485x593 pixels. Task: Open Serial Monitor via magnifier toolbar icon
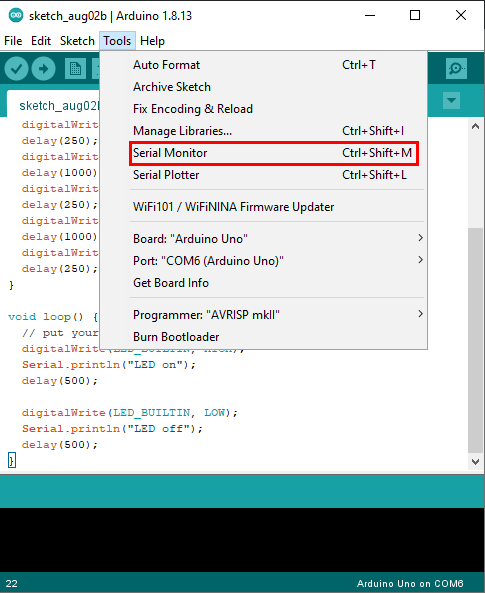pyautogui.click(x=456, y=68)
